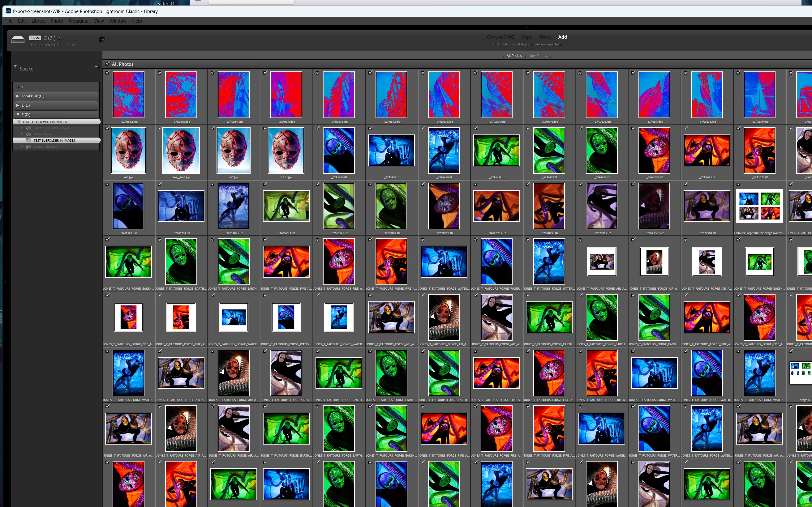Screen dimensions: 812x507
Task: Select the Move import method
Action: coord(544,37)
